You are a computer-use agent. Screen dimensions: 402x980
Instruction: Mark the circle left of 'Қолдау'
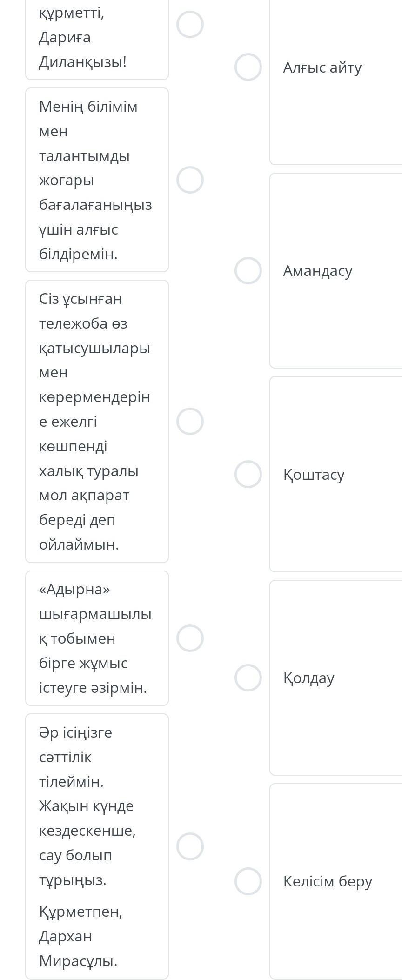pyautogui.click(x=248, y=678)
